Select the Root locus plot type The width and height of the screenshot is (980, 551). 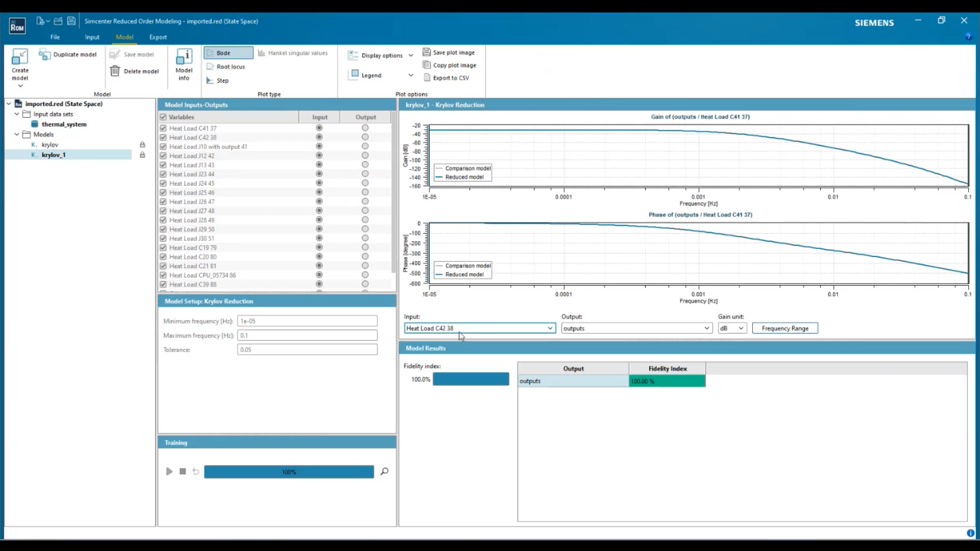(226, 66)
